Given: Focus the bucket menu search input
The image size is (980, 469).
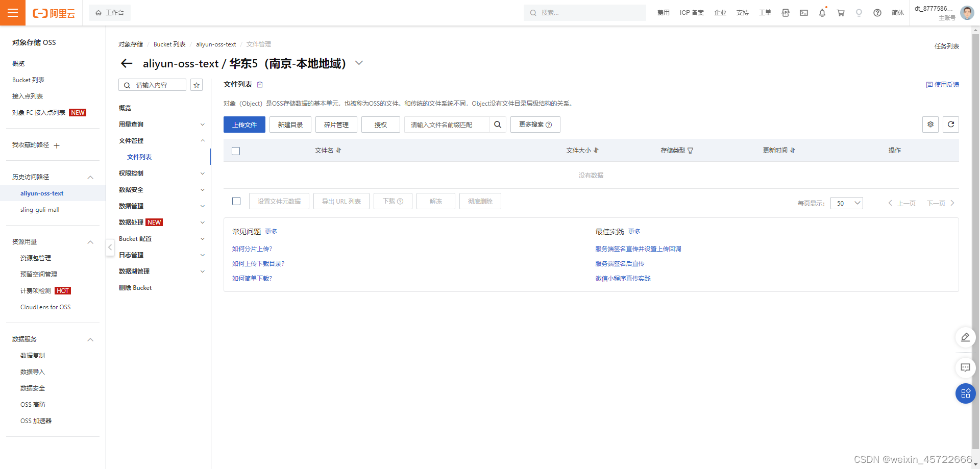Looking at the screenshot, I should pos(152,85).
